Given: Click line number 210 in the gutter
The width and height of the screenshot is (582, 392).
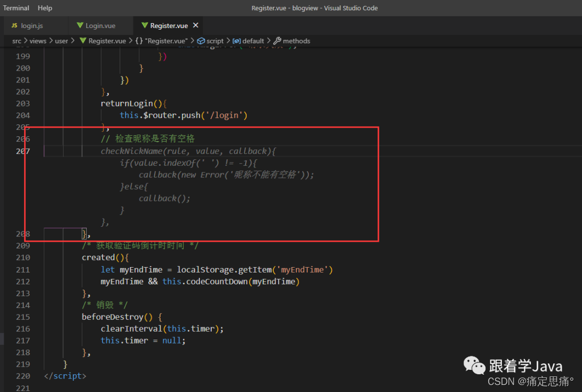Looking at the screenshot, I should click(23, 257).
